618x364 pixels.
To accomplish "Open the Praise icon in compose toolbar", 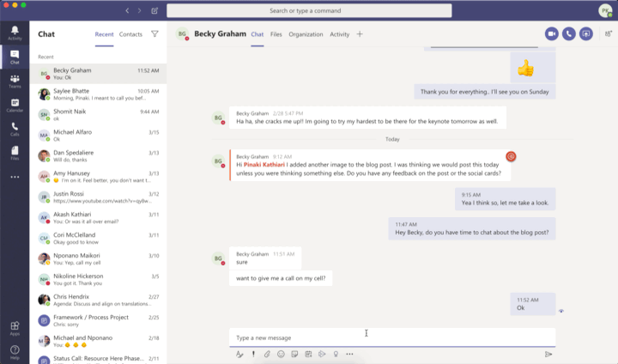I will (x=336, y=355).
